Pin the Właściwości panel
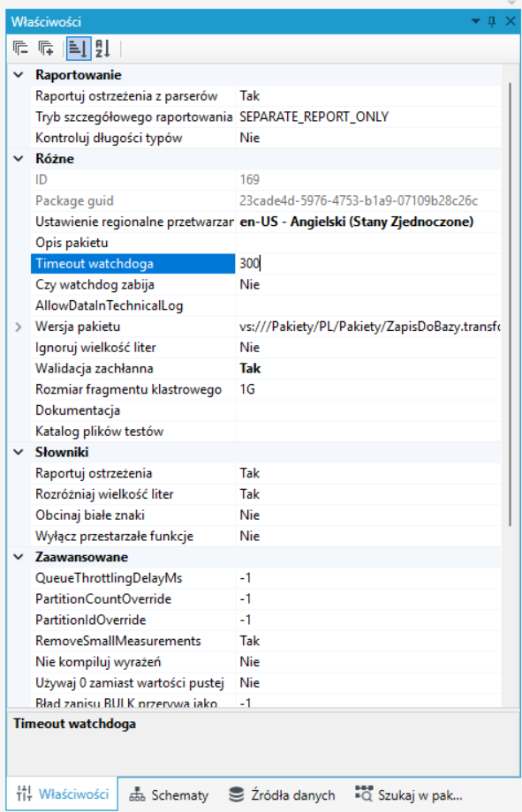 coord(492,21)
